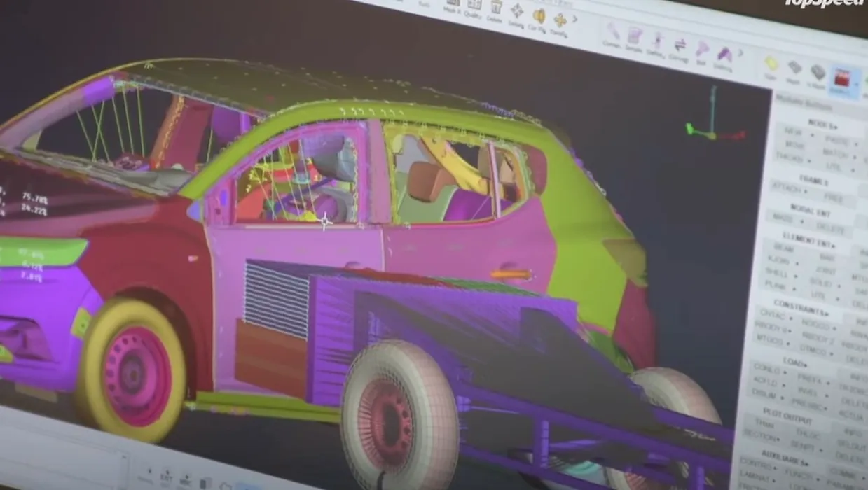Click the CNTAC constraint button
This screenshot has width=868, height=490.
771,314
